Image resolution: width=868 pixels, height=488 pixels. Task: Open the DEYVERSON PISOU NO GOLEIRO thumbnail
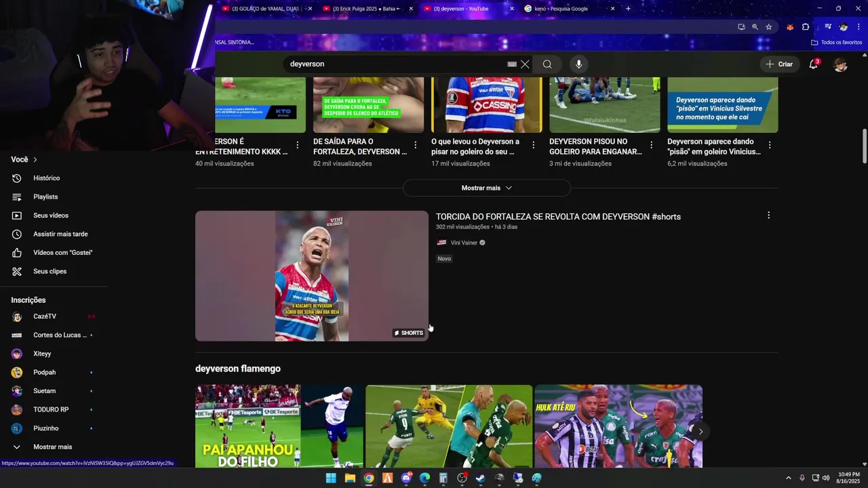coord(605,105)
